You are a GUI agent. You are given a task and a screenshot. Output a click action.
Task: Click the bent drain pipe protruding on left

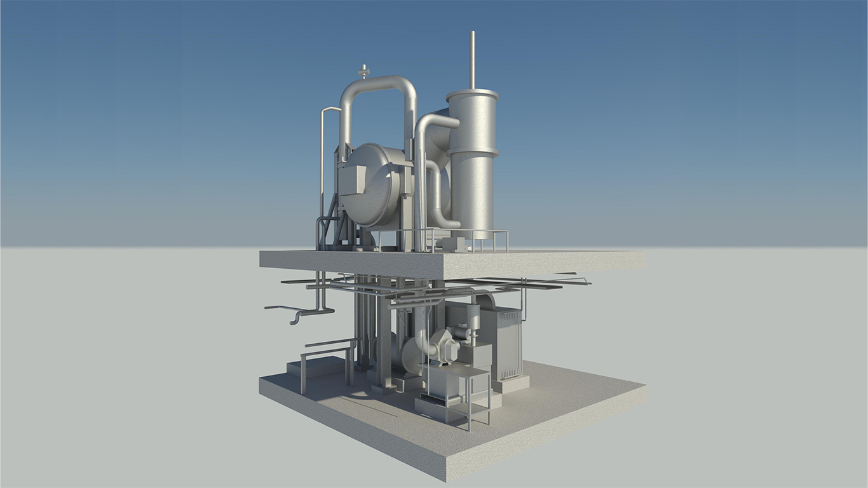(x=300, y=312)
